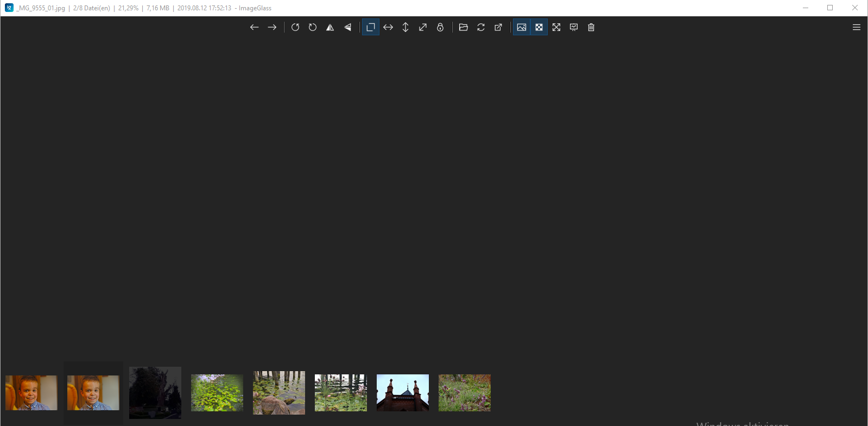Open the water plants with white reflections thumbnail
The width and height of the screenshot is (868, 426).
(341, 393)
